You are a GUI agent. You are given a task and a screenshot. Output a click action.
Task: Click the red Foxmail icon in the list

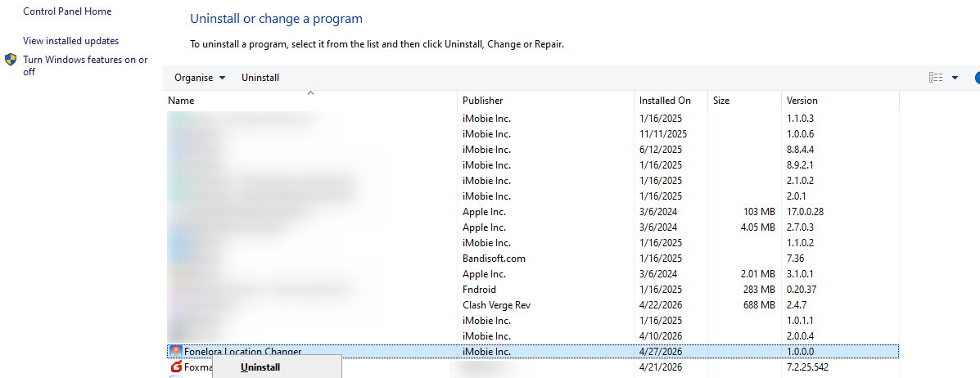[176, 367]
